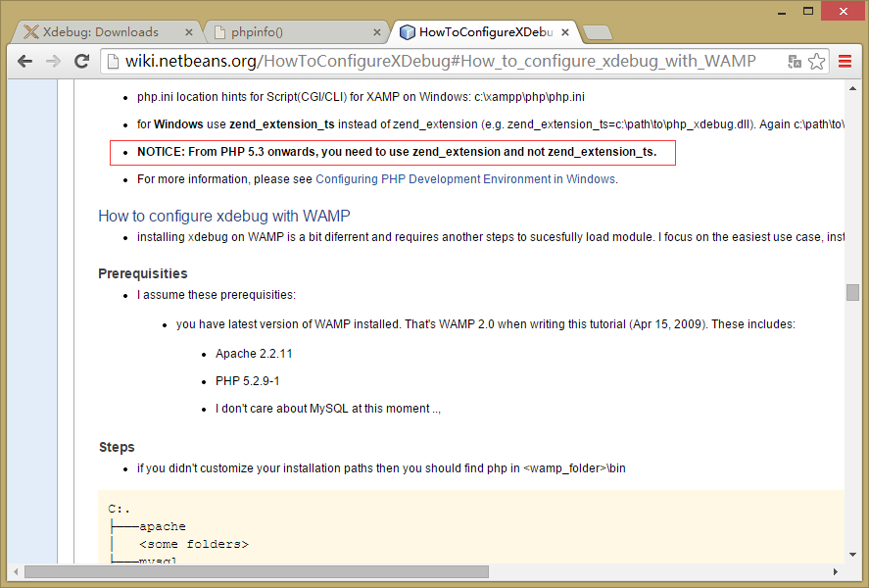Go forward with the forward arrow
Image resolution: width=869 pixels, height=588 pixels.
tap(53, 61)
